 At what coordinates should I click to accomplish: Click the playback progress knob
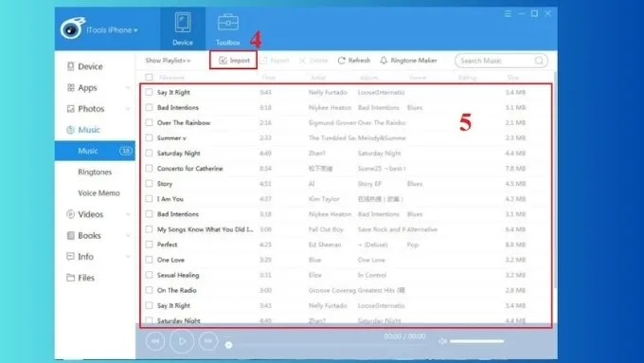[x=229, y=345]
